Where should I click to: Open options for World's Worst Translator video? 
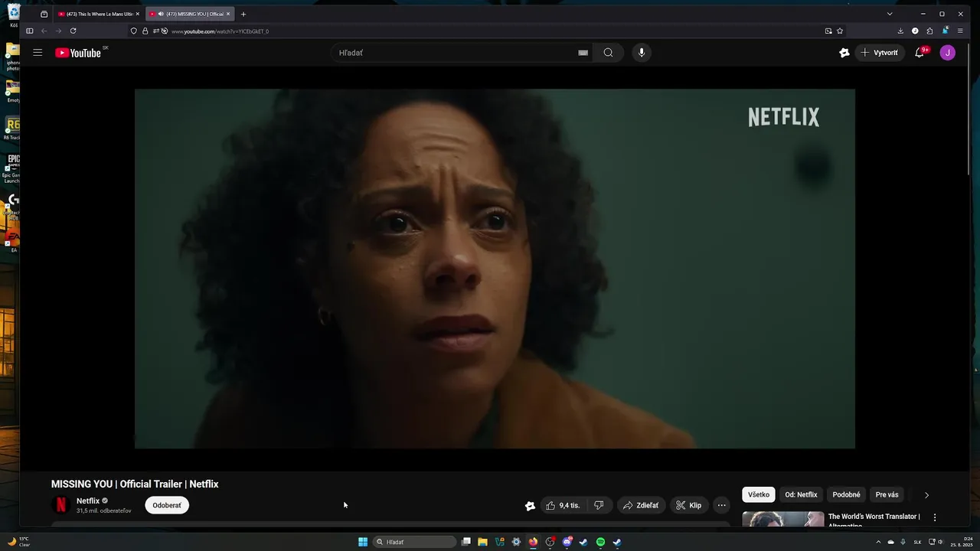tap(935, 517)
